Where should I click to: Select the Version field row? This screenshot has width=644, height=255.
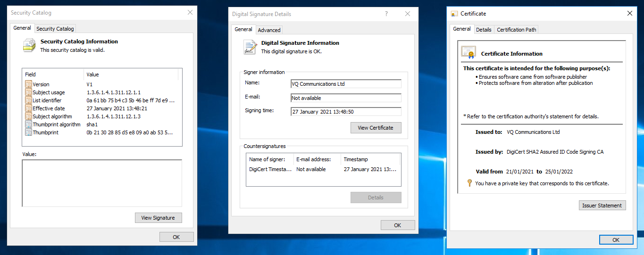[101, 84]
